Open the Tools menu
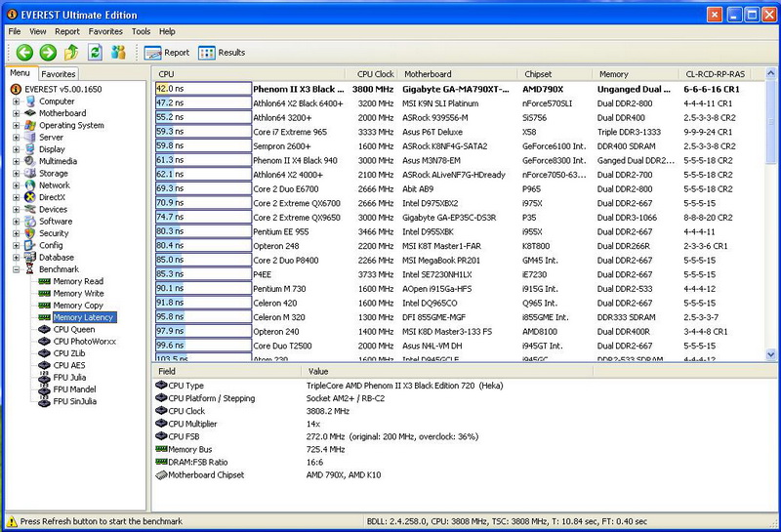This screenshot has height=532, width=781. coord(141,31)
